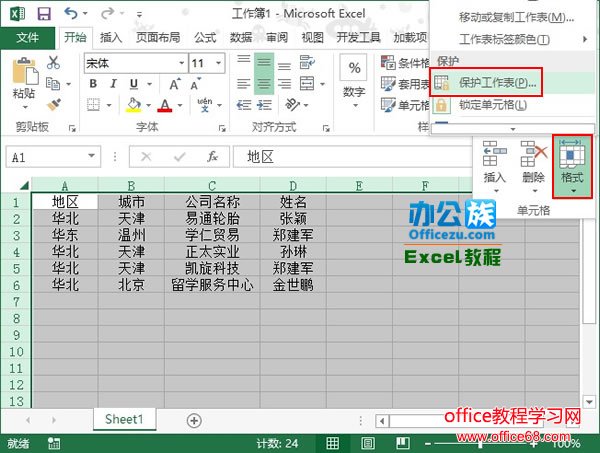Switch to the 数据 Data tab
The height and width of the screenshot is (453, 600).
coord(241,38)
